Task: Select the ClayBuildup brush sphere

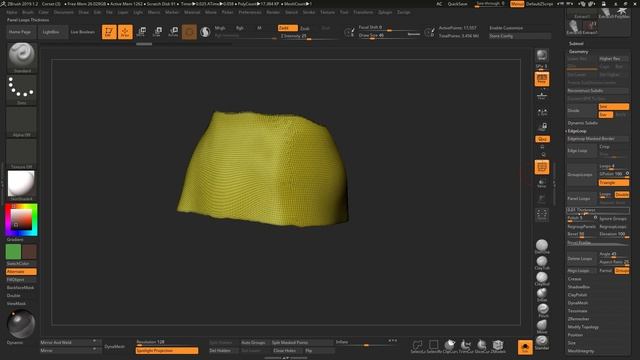Action: click(542, 278)
